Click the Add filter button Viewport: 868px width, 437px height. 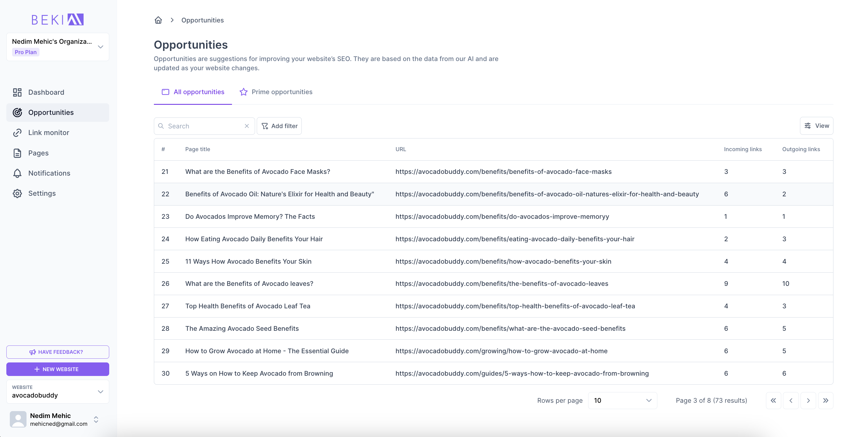279,126
